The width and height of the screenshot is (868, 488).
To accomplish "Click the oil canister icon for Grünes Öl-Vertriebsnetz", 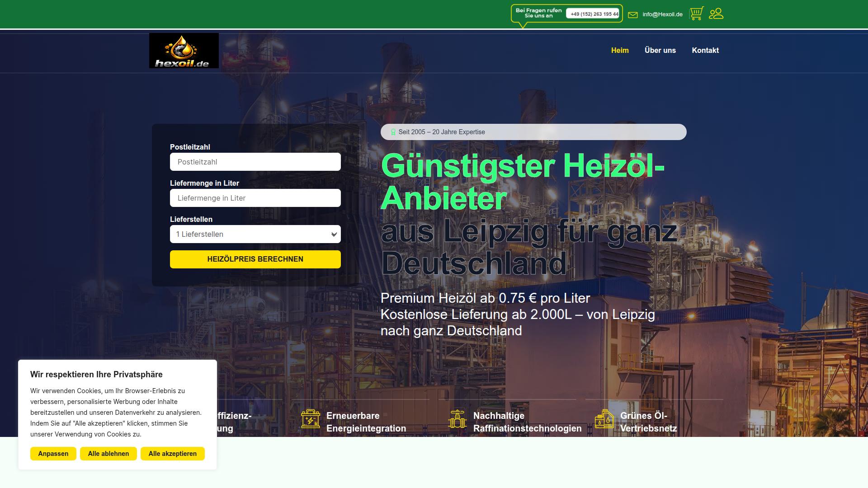I will point(603,420).
